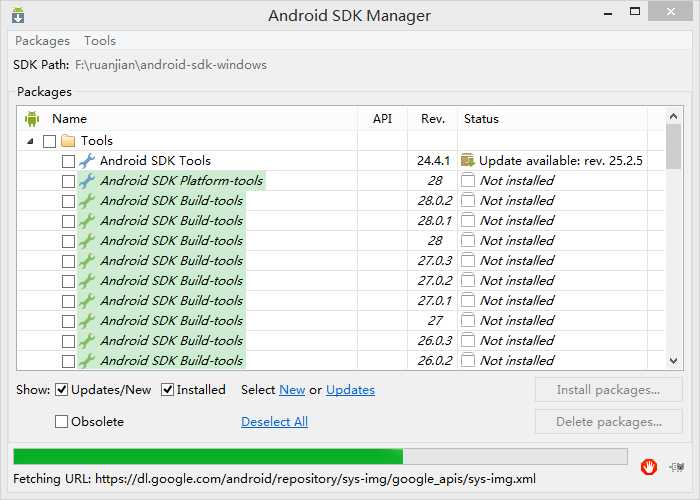Click the Deselect All link
The image size is (700, 500).
click(x=274, y=421)
